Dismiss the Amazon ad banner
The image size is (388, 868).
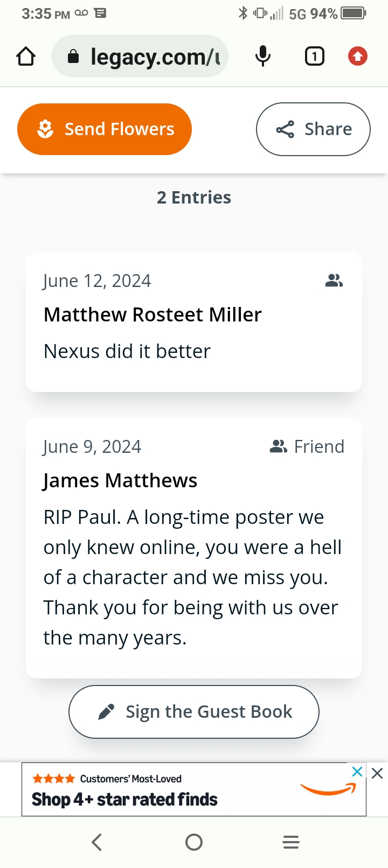click(x=377, y=774)
